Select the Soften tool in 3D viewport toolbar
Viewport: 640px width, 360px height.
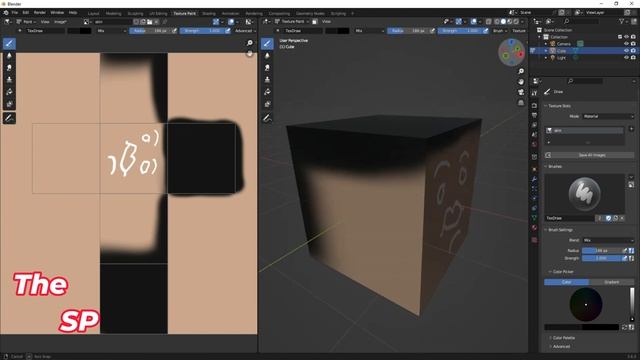click(267, 56)
